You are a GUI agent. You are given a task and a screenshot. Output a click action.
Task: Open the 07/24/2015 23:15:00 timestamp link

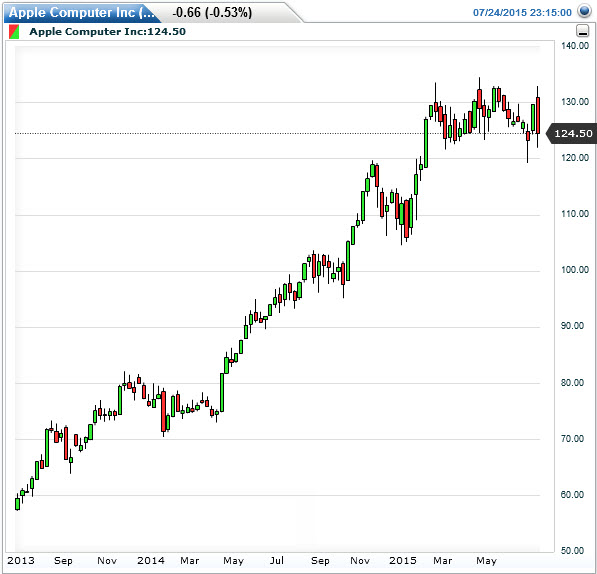click(x=522, y=13)
